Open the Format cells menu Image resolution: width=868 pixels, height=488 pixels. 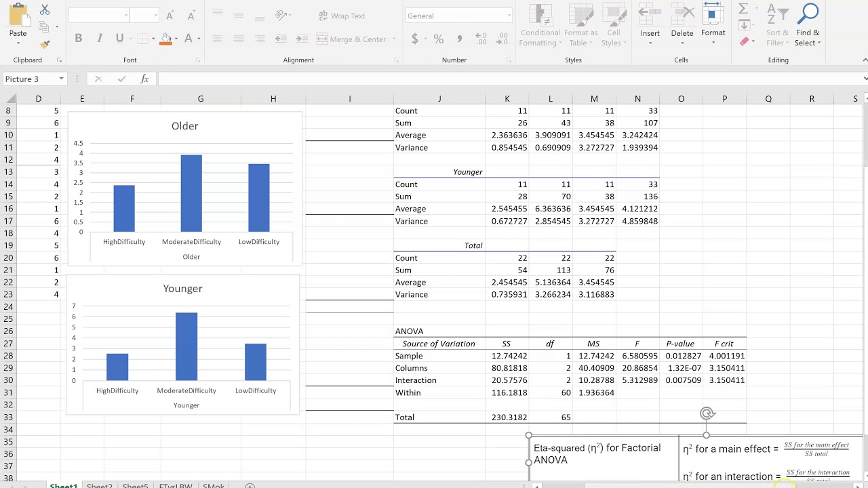(x=713, y=25)
